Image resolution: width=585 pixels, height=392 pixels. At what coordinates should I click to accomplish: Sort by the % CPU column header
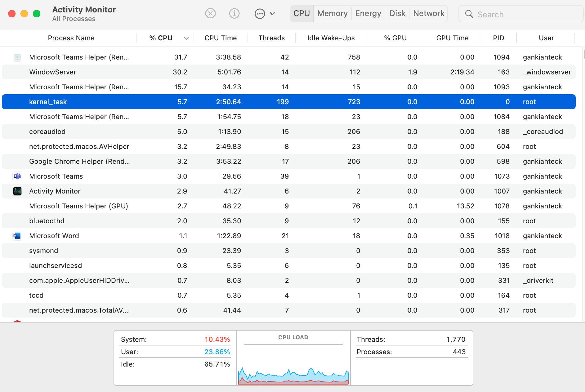tap(161, 38)
